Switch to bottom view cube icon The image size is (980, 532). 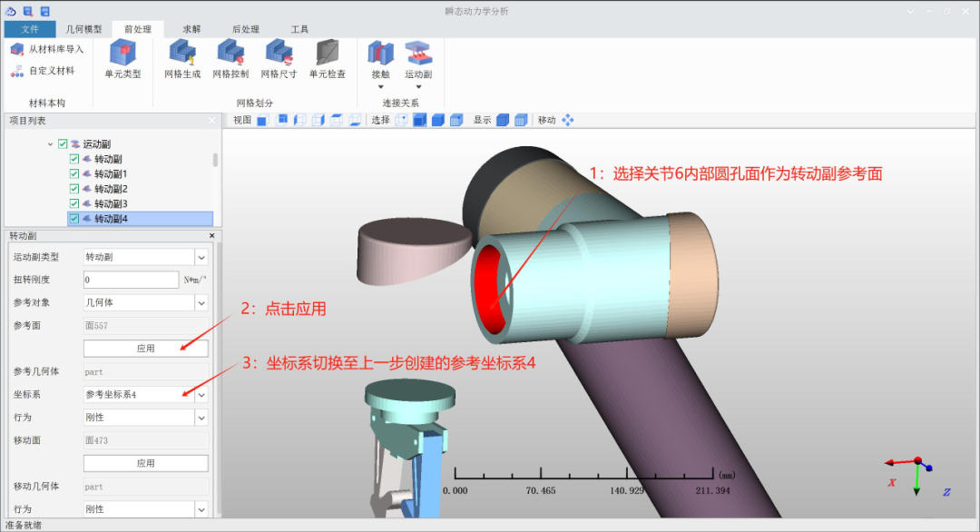pos(355,120)
